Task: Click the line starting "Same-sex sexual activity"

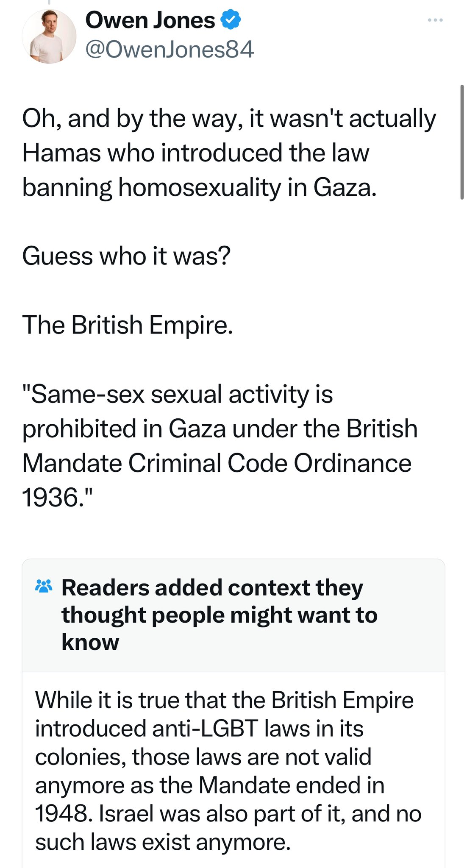Action: [178, 394]
